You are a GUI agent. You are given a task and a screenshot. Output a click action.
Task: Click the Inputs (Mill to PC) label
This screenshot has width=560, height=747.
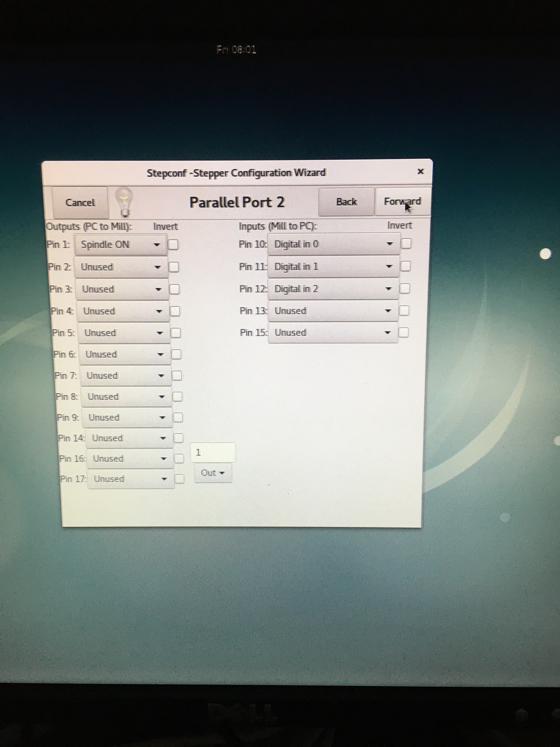[278, 226]
